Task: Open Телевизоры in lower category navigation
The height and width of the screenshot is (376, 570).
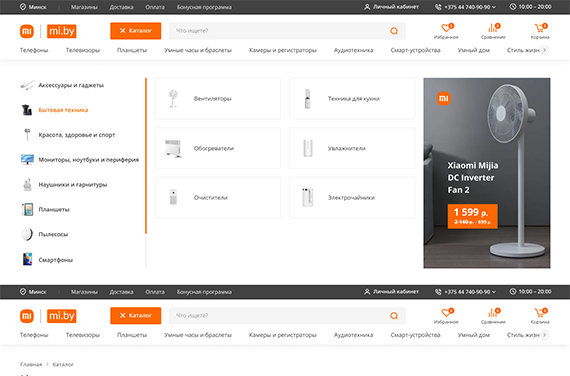Action: 83,335
